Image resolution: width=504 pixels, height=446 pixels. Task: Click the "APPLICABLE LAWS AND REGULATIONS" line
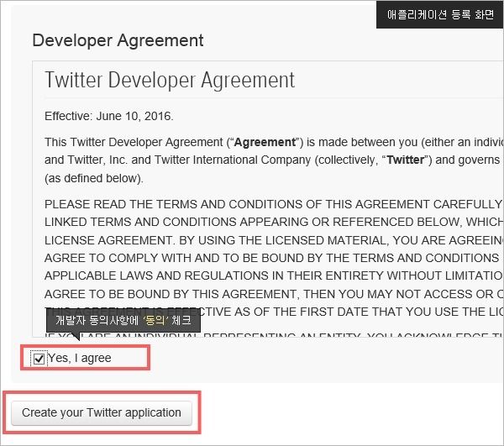tap(274, 275)
